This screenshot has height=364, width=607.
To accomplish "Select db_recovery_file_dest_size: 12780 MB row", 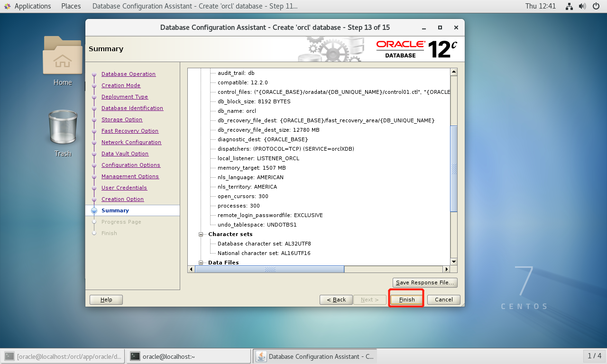I will pyautogui.click(x=268, y=130).
